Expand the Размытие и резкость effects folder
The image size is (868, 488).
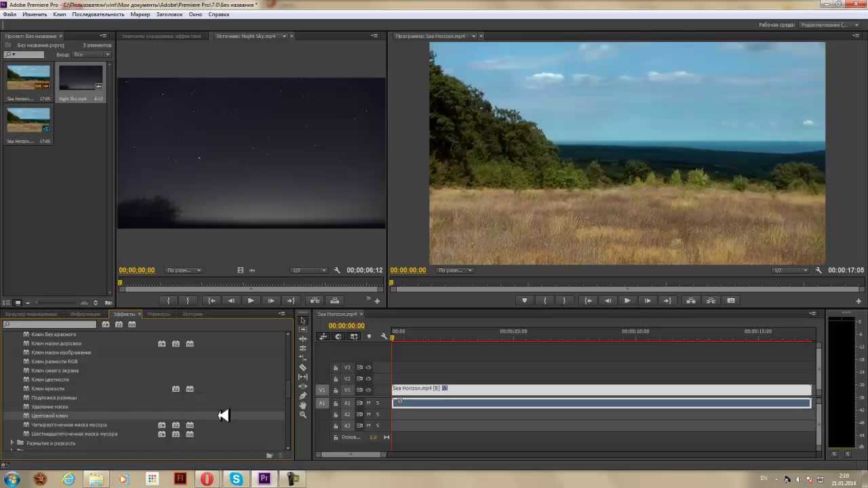coord(12,443)
